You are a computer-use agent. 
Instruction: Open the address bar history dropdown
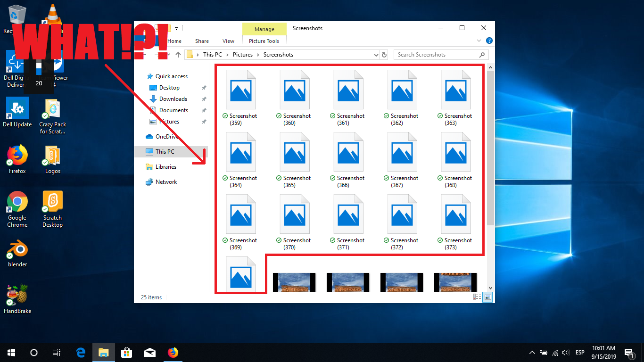pyautogui.click(x=376, y=55)
